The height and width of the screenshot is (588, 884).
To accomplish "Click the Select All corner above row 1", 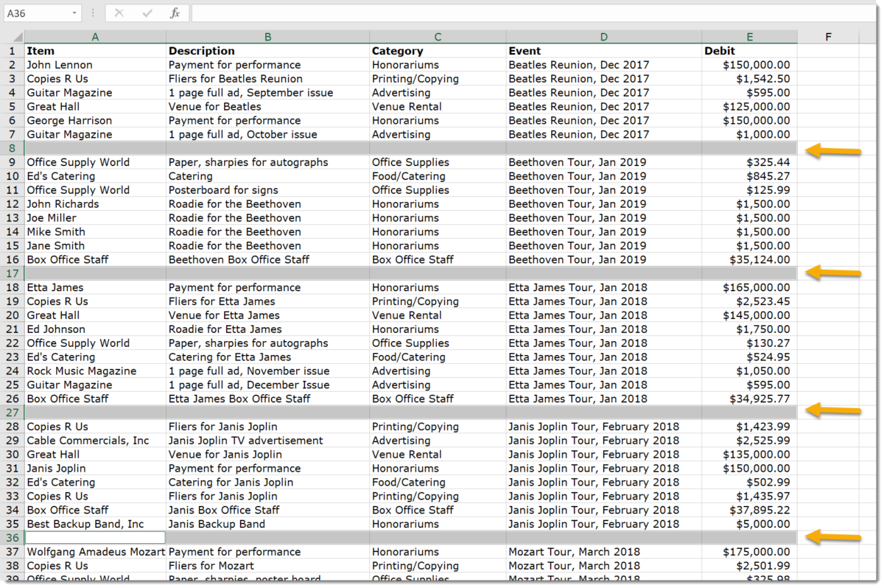I will [x=17, y=36].
